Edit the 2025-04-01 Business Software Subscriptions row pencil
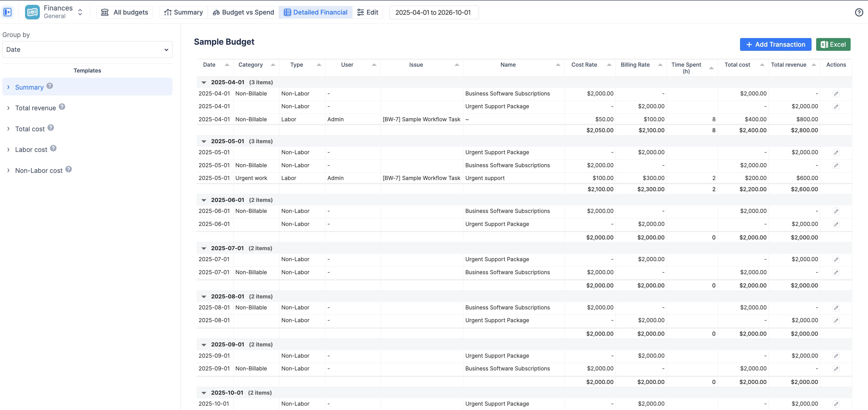Screen dimensions: 868x410 [x=837, y=94]
